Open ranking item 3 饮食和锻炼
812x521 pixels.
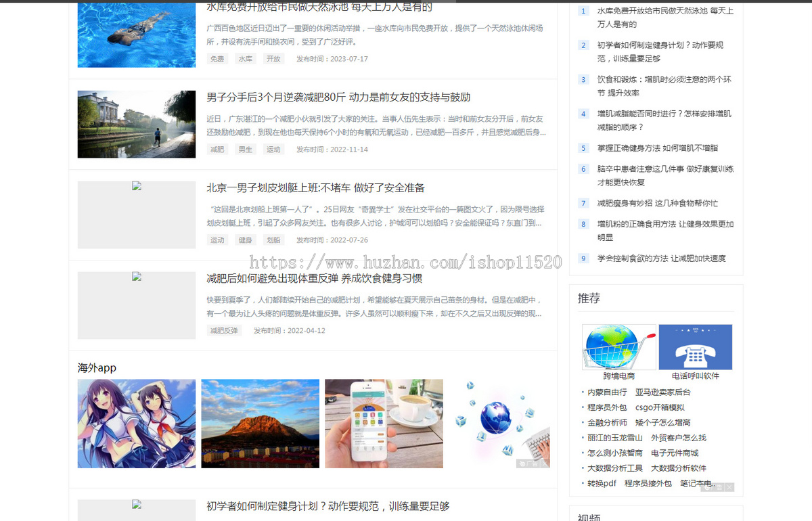(664, 86)
